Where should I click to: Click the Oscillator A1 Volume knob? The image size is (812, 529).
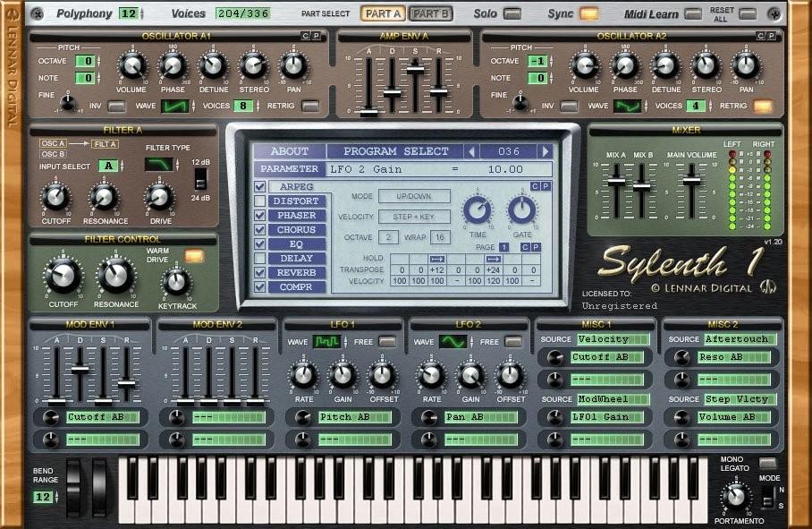click(131, 65)
